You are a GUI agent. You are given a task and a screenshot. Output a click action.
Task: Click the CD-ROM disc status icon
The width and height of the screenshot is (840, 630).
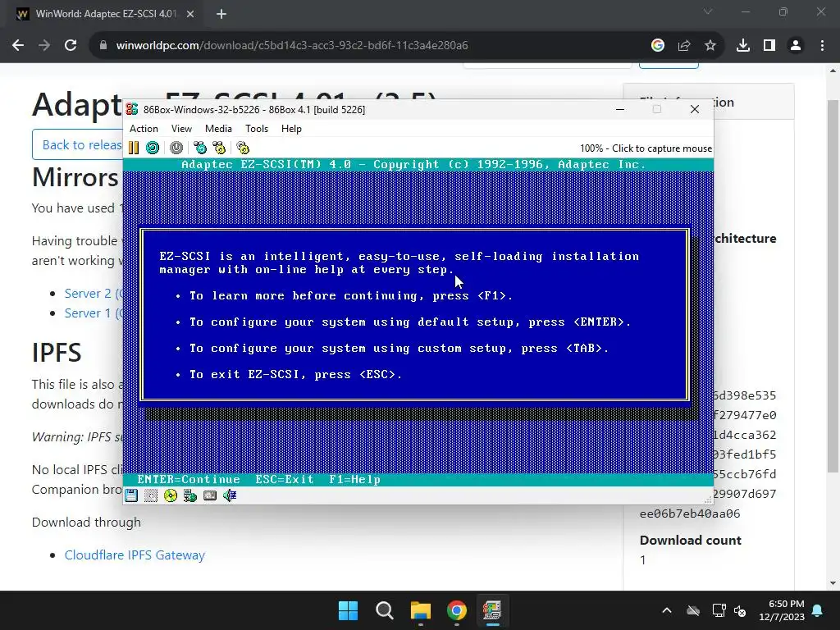[x=171, y=495]
